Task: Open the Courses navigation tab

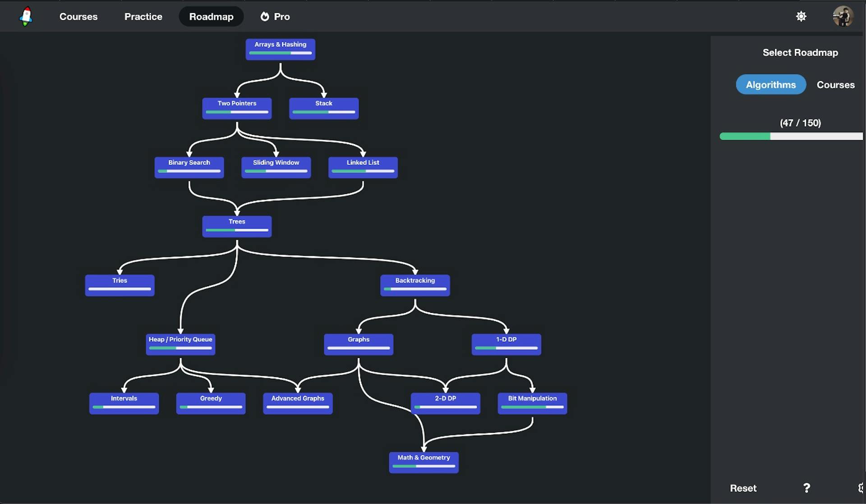Action: click(x=78, y=16)
